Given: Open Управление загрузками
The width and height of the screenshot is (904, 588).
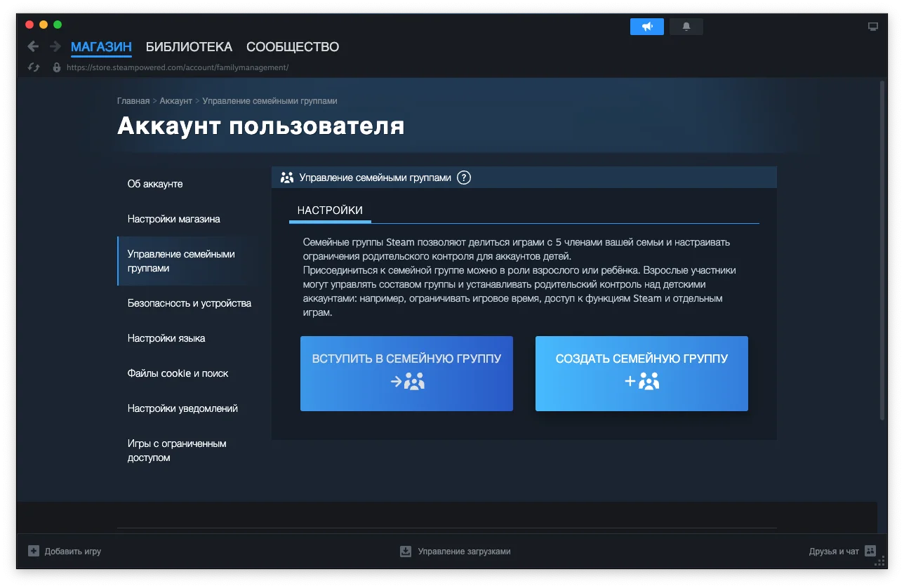Looking at the screenshot, I should (464, 552).
